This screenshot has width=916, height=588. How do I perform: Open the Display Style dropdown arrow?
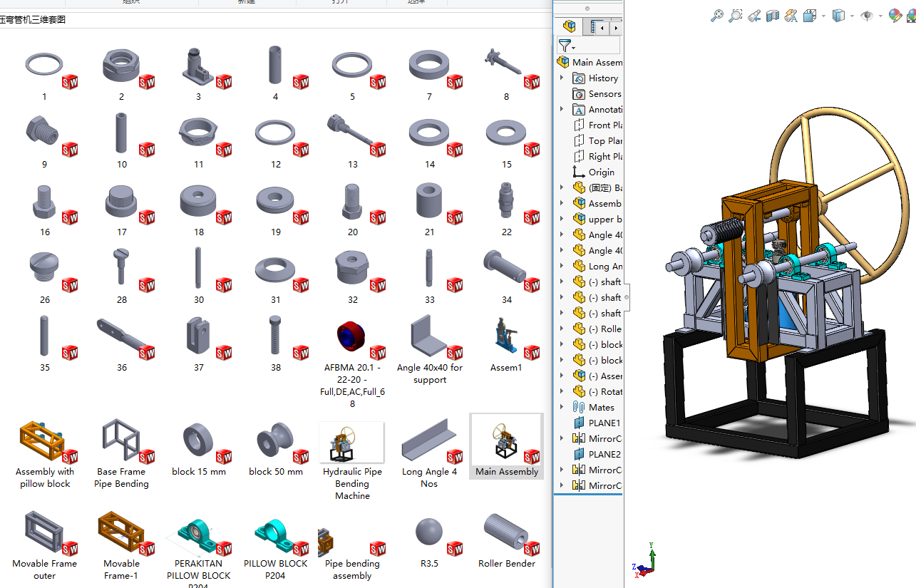click(853, 16)
